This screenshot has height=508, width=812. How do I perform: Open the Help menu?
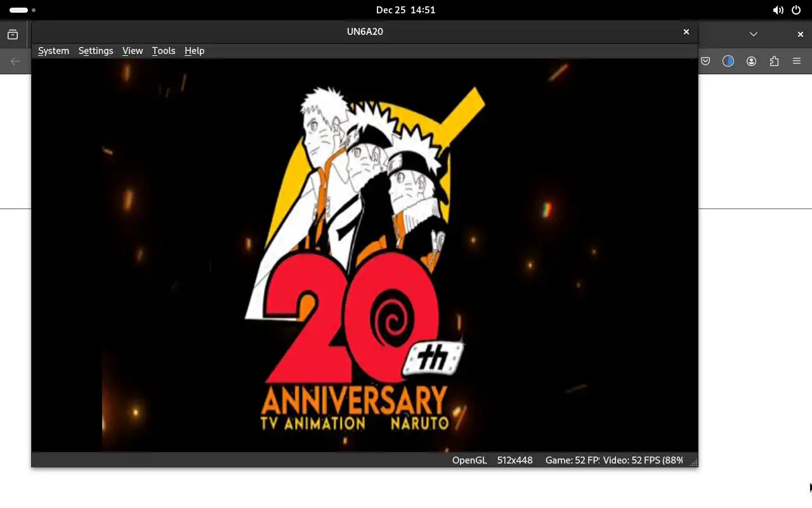(x=194, y=51)
